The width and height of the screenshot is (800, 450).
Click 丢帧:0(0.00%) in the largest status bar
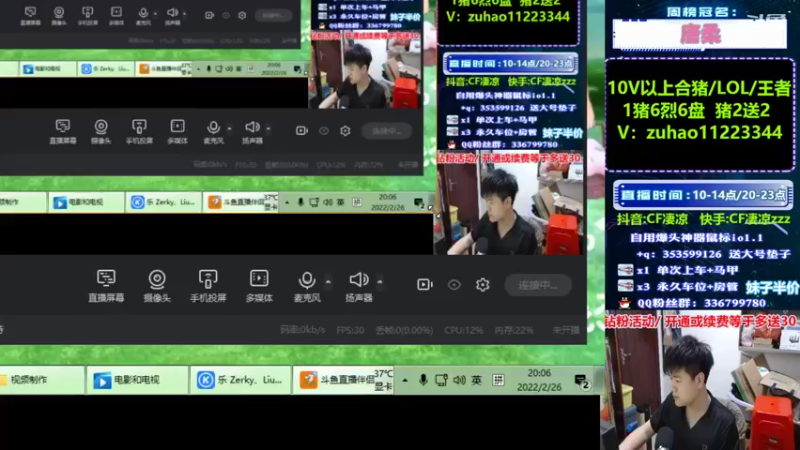pyautogui.click(x=404, y=330)
